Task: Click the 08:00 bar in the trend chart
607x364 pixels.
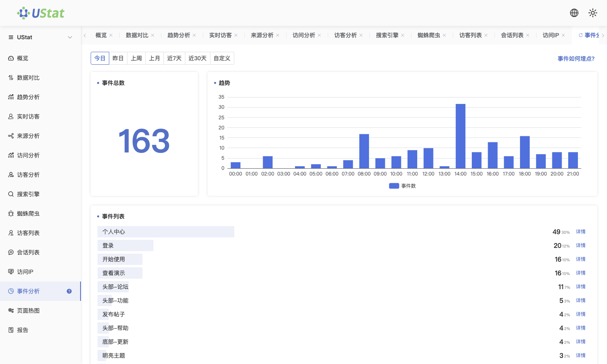Action: coord(364,151)
